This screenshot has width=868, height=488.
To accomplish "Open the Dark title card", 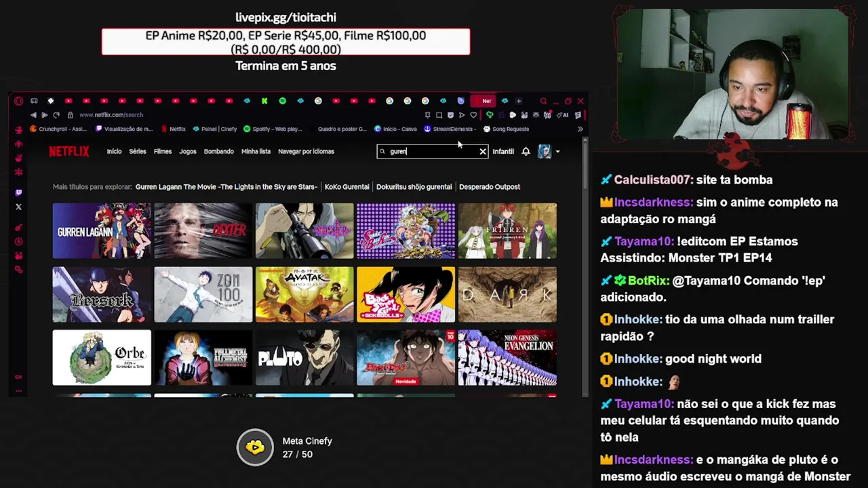I will (x=507, y=294).
